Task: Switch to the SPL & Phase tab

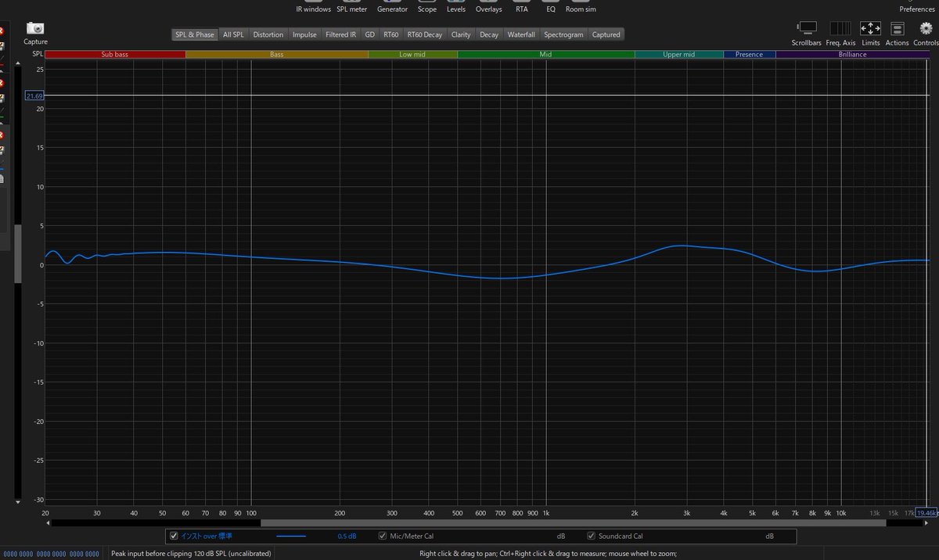Action: tap(195, 34)
